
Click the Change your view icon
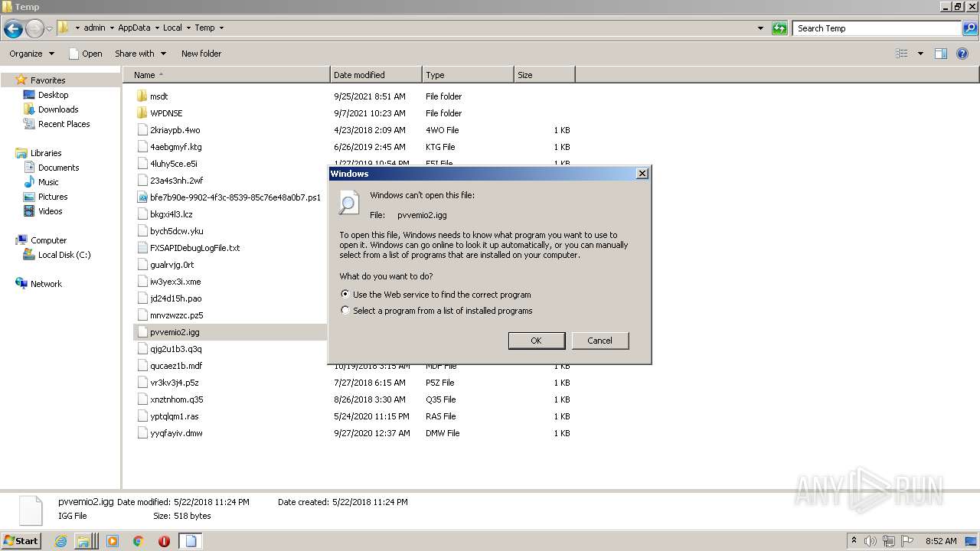(x=902, y=54)
